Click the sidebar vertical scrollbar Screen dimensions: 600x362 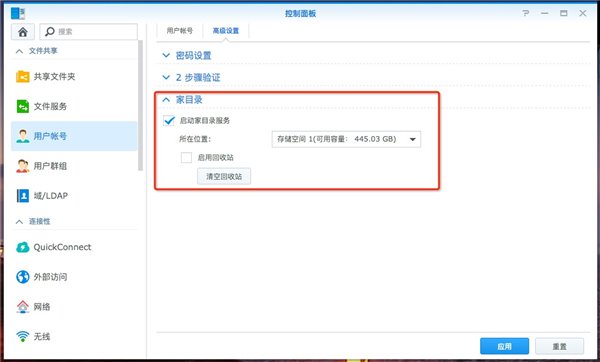140,105
